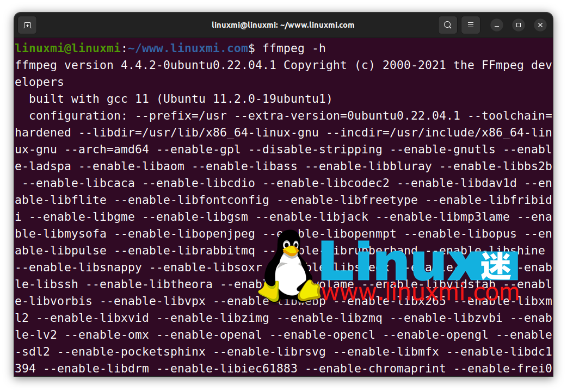The width and height of the screenshot is (567, 392).
Task: Click the '--enable-libcdio' option
Action: [x=199, y=183]
